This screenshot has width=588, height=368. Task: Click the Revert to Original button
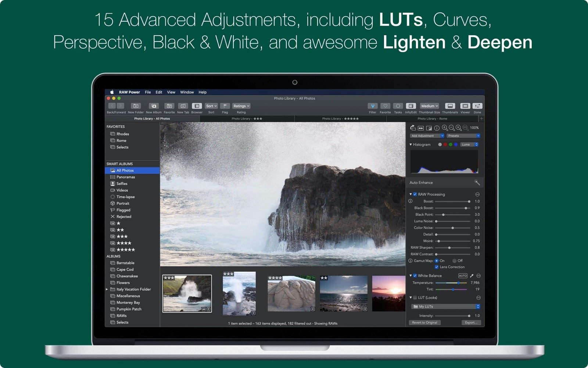click(x=424, y=322)
